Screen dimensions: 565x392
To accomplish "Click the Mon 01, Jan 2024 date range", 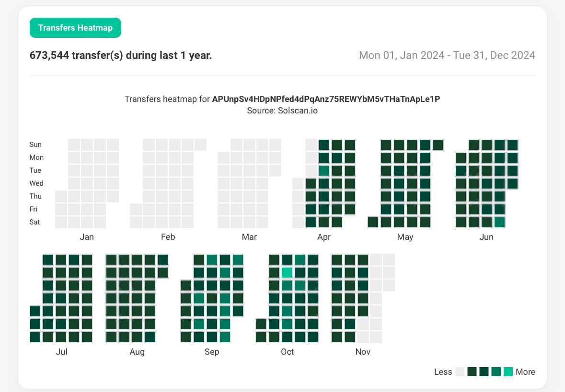I will [447, 55].
